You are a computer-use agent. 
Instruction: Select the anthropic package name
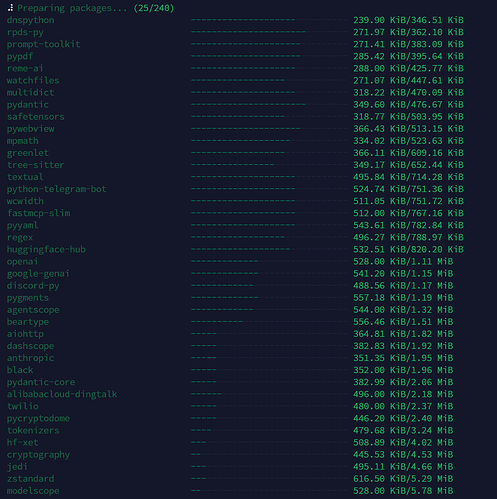pos(30,358)
